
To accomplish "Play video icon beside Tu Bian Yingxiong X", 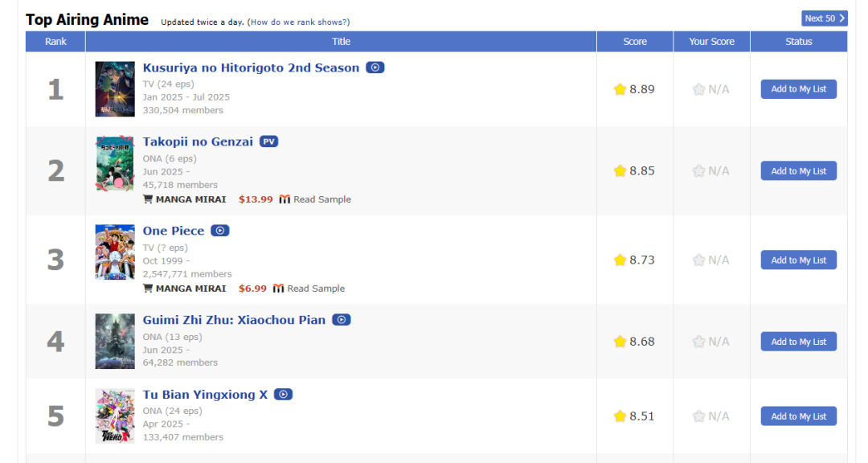I will coord(283,395).
